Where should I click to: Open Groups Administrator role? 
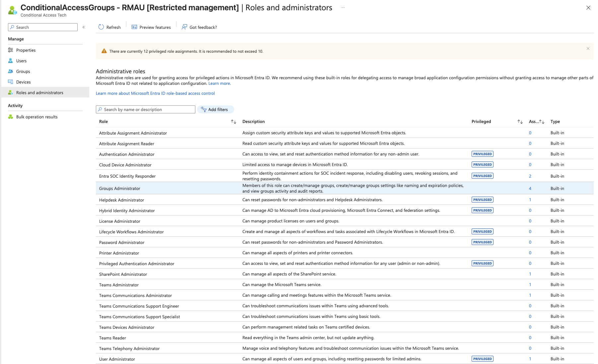tap(119, 188)
